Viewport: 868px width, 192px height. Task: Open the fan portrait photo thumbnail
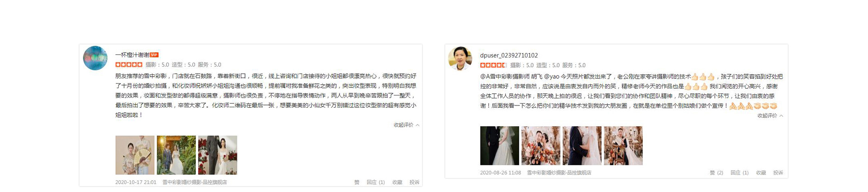[135, 155]
